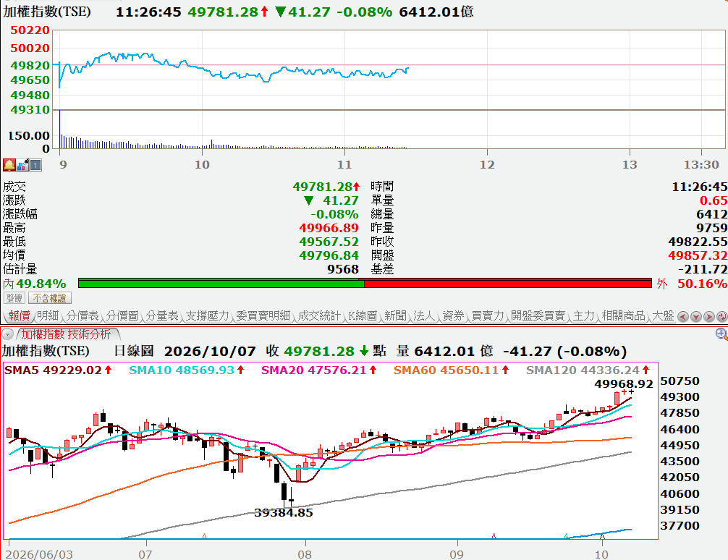Open the 買賣力 tab
This screenshot has width=728, height=560.
click(x=488, y=315)
